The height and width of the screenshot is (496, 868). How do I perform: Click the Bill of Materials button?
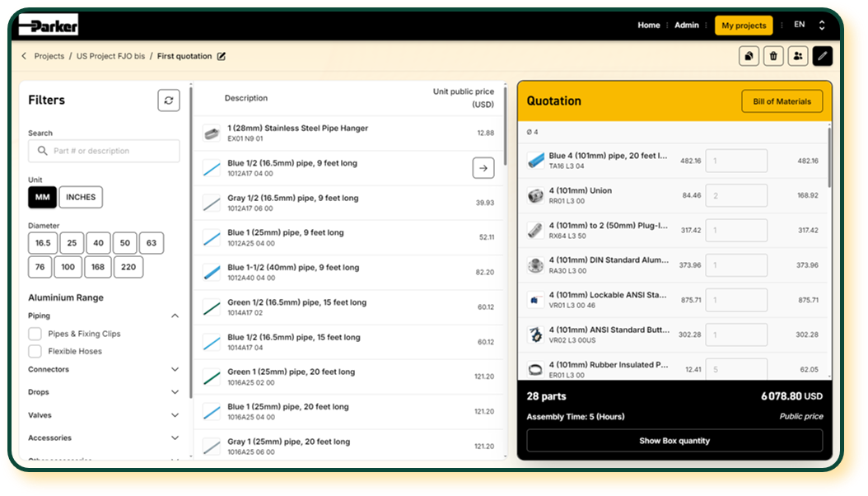pos(782,101)
